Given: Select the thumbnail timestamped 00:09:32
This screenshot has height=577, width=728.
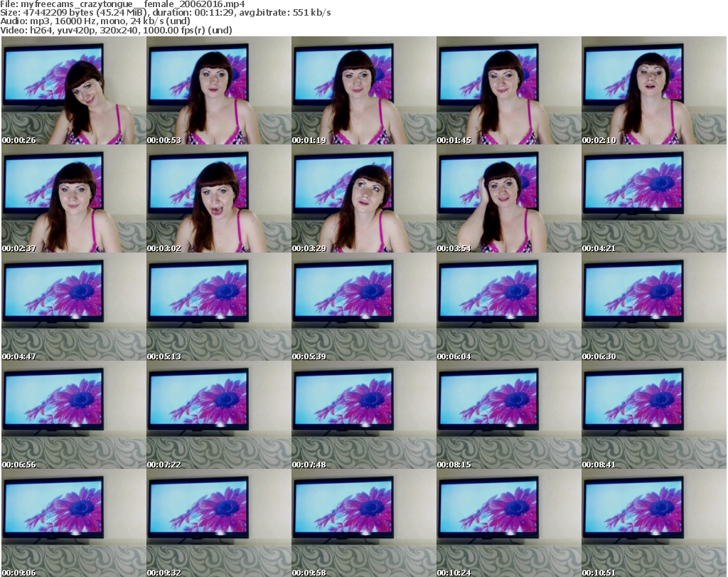Looking at the screenshot, I should (219, 523).
